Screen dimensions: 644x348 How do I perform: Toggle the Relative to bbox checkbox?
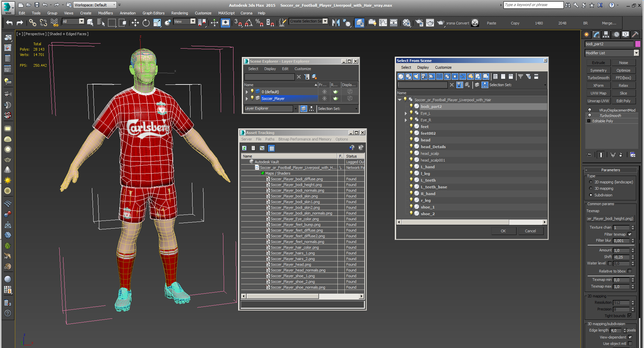click(x=630, y=271)
